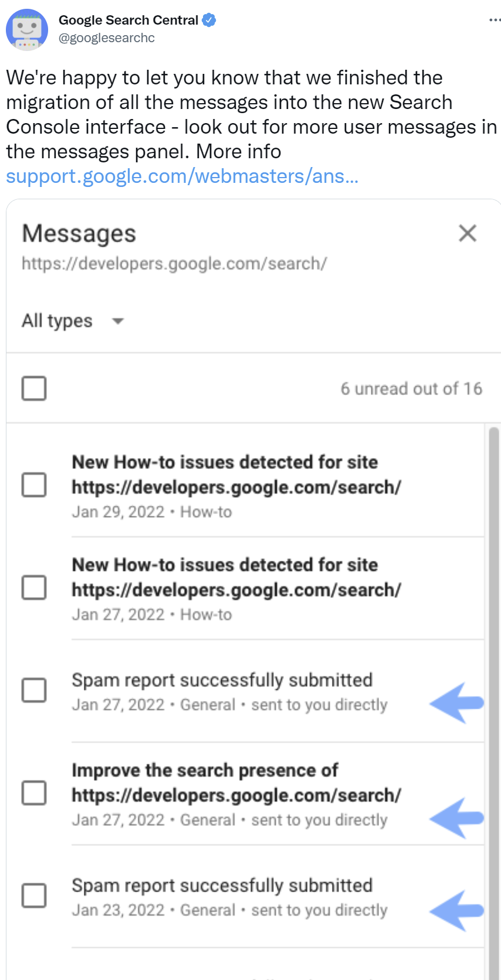This screenshot has height=980, width=501.
Task: Check the Jan 23 Spam report checkbox
Action: [33, 896]
